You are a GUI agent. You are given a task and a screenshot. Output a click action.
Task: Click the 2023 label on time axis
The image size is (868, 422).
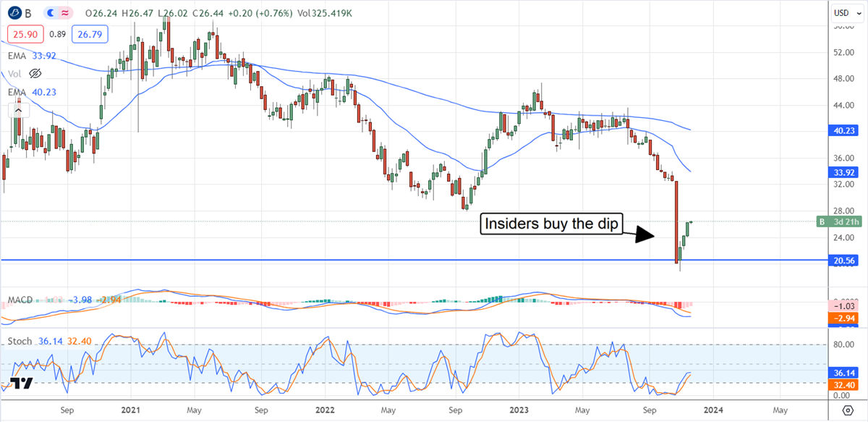click(521, 409)
